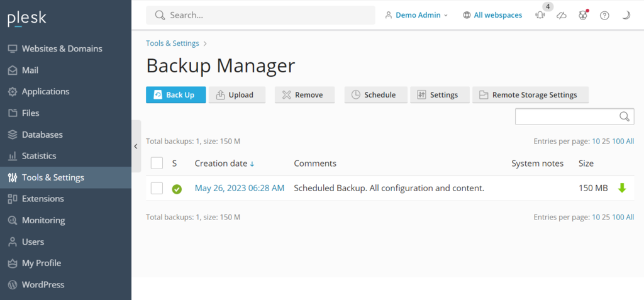Open the May 26, 2023 06:28 AM backup
The width and height of the screenshot is (644, 300).
click(240, 188)
